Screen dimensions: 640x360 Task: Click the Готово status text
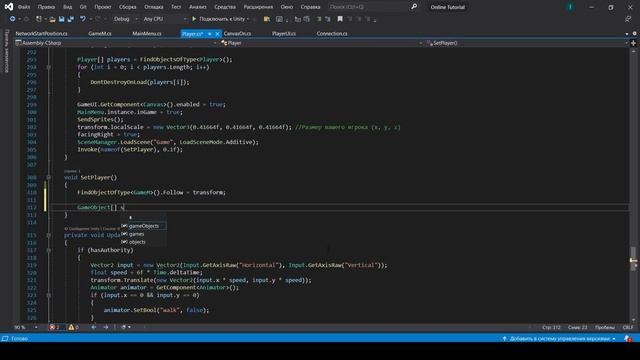click(x=19, y=339)
